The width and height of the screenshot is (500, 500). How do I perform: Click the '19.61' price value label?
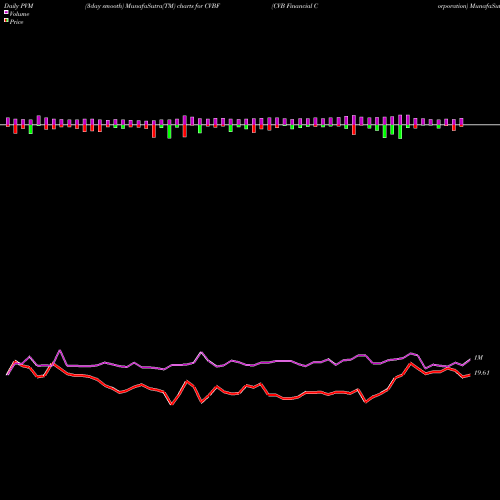click(482, 373)
